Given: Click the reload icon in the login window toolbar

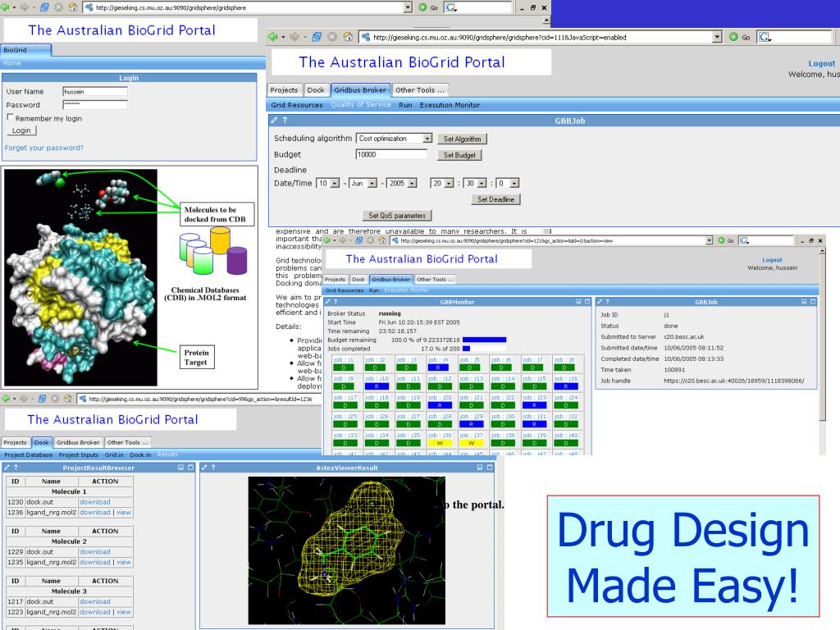Looking at the screenshot, I should 44,7.
